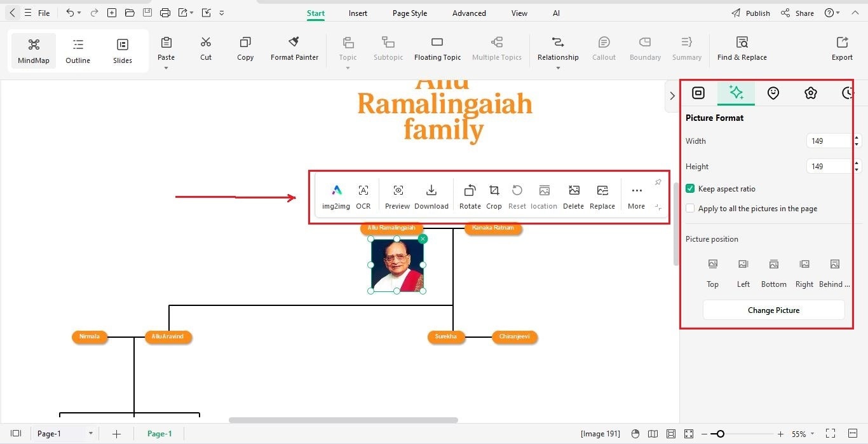The height and width of the screenshot is (444, 868).
Task: Click Delete in picture toolbar
Action: pyautogui.click(x=573, y=197)
